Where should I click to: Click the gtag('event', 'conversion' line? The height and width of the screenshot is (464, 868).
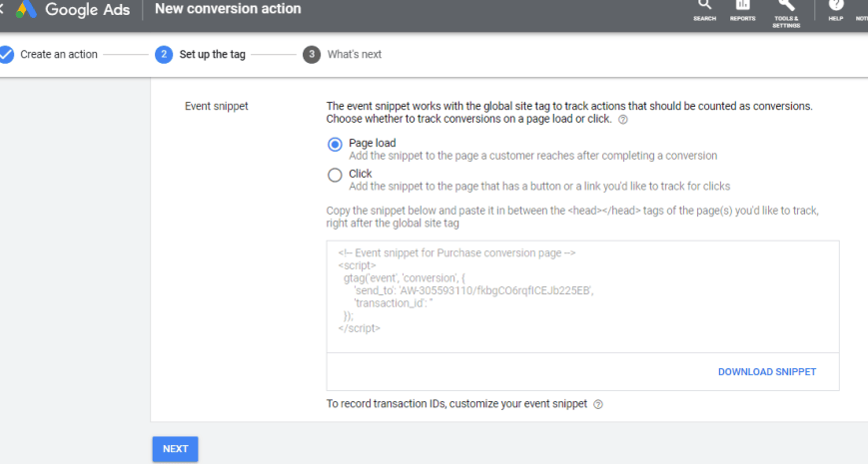point(405,277)
